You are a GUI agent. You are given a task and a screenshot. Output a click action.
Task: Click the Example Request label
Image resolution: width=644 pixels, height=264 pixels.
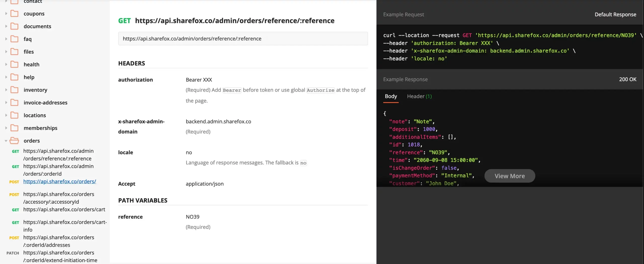point(404,15)
